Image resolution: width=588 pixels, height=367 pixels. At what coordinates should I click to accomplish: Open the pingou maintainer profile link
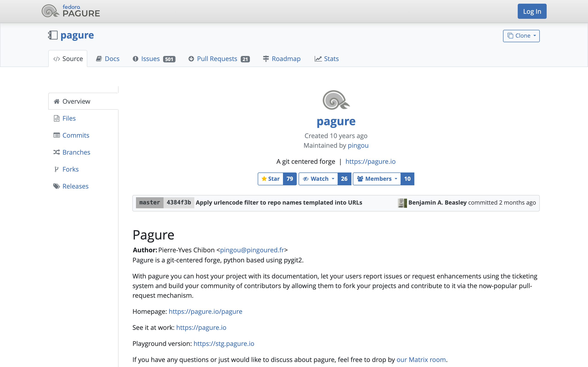(358, 145)
